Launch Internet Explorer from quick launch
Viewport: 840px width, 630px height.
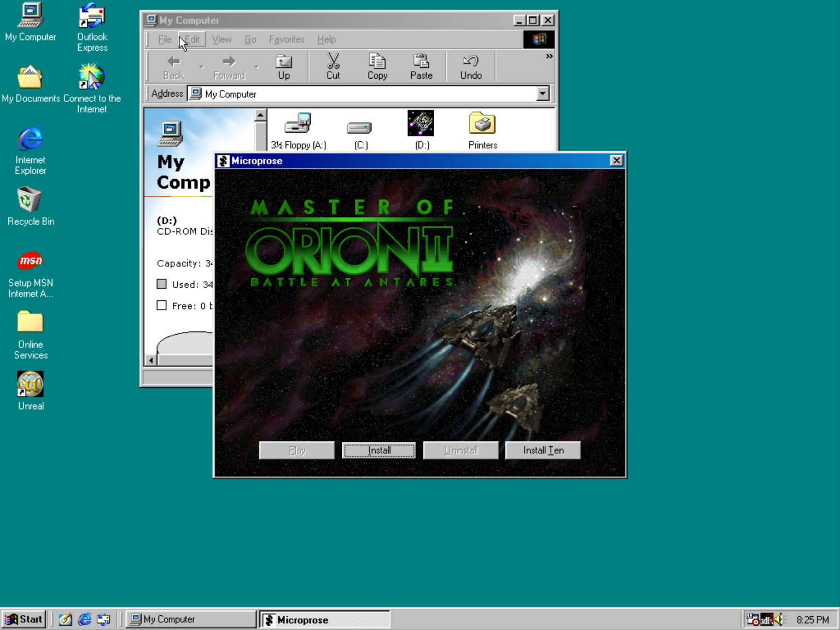84,620
